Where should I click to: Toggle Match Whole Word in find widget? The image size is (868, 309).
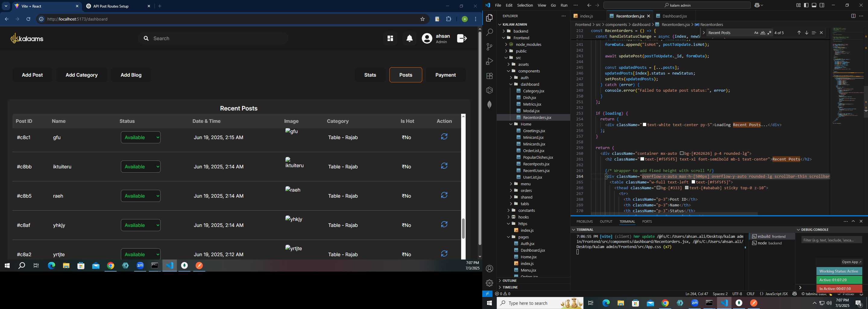[763, 33]
